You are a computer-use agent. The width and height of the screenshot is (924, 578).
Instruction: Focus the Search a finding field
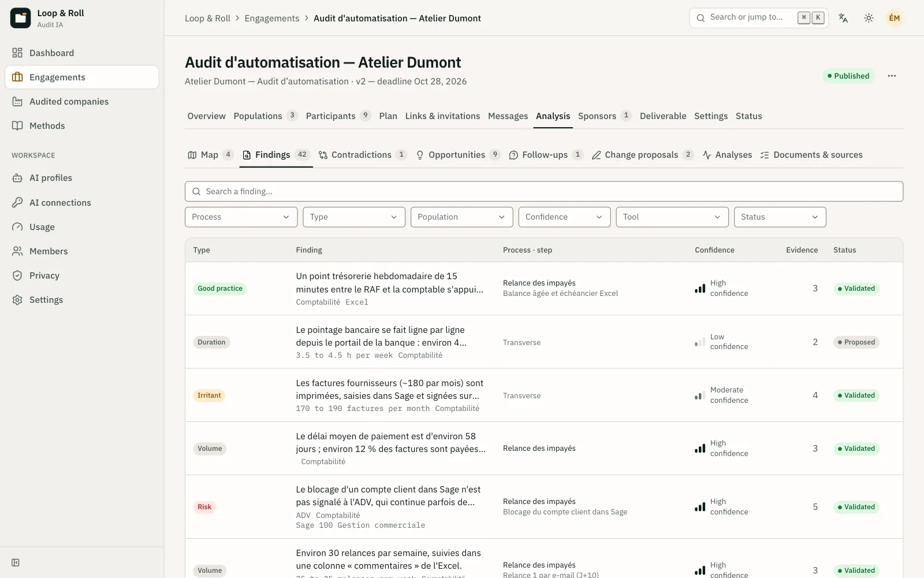pos(544,191)
